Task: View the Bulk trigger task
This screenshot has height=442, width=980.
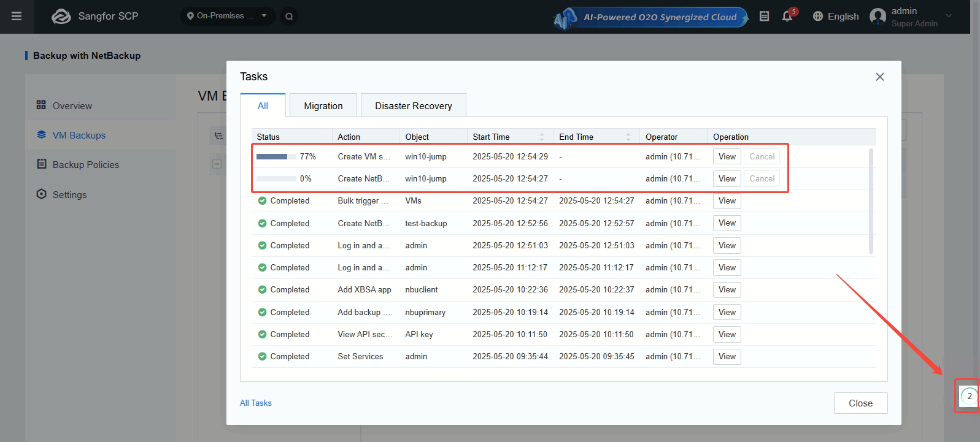Action: pyautogui.click(x=727, y=200)
